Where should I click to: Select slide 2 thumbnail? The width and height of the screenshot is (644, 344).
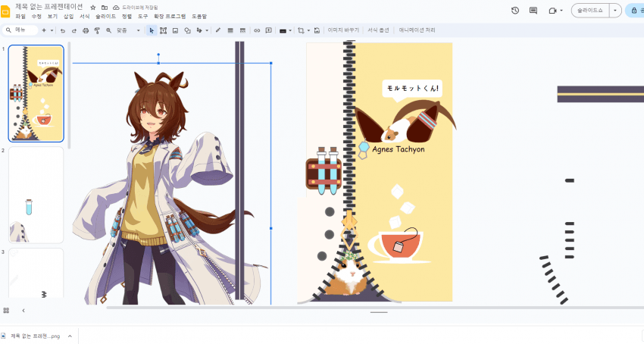(x=36, y=195)
